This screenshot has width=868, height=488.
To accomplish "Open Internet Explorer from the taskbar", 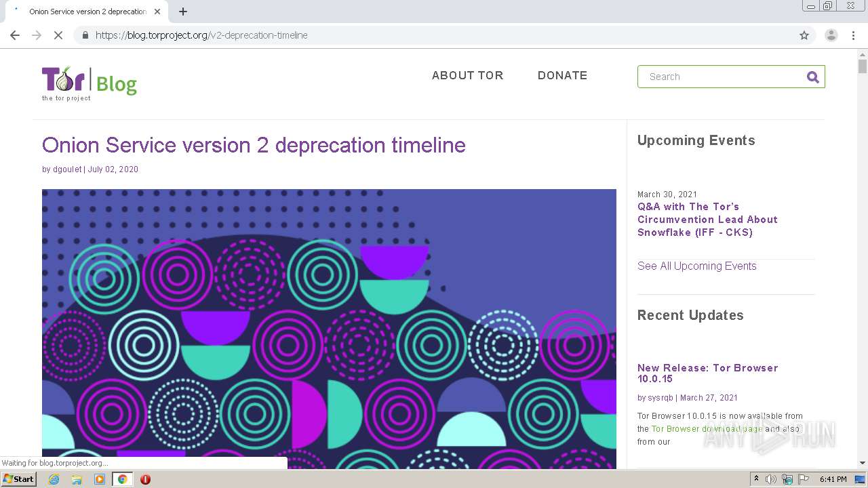I will point(54,479).
